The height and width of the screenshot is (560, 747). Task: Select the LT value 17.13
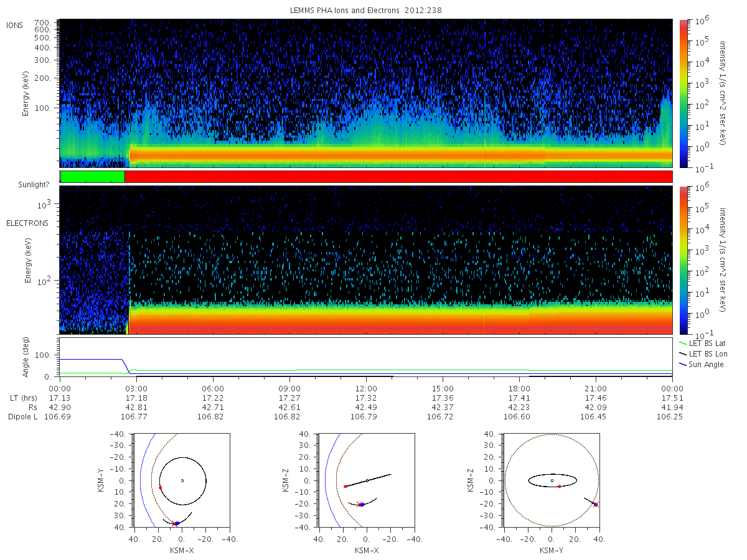59,398
